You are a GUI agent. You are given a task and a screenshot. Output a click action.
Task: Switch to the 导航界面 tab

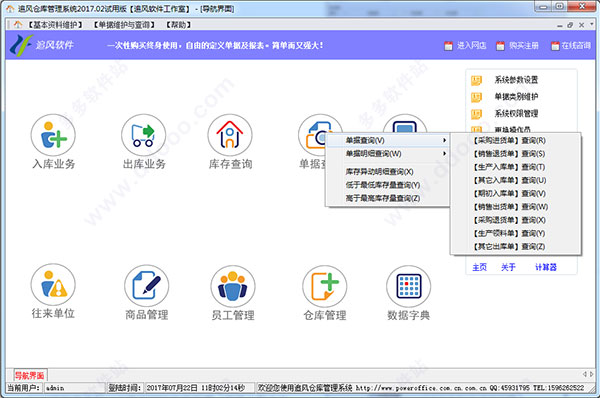tap(29, 375)
